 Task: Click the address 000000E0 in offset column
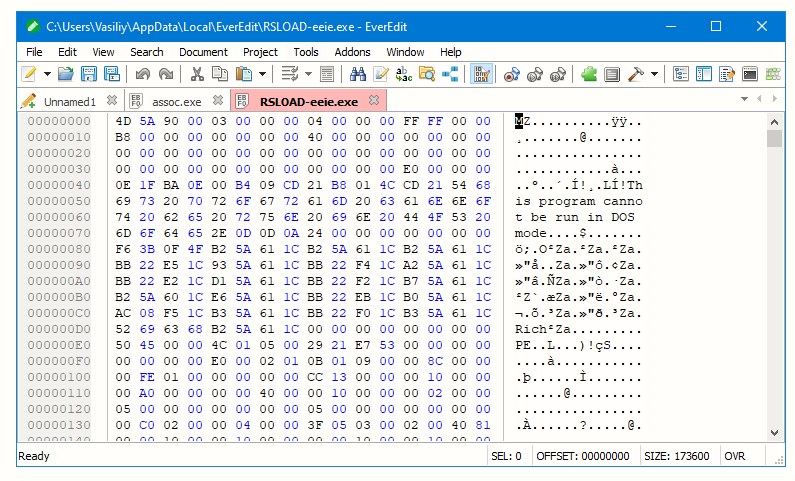tap(59, 345)
